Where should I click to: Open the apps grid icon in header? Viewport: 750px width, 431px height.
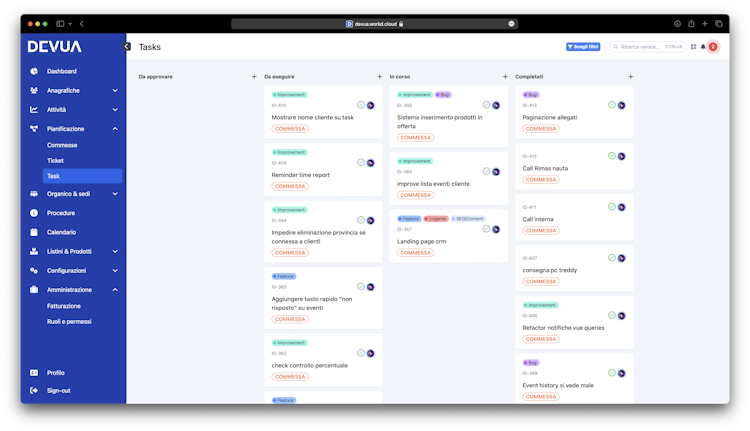(693, 47)
